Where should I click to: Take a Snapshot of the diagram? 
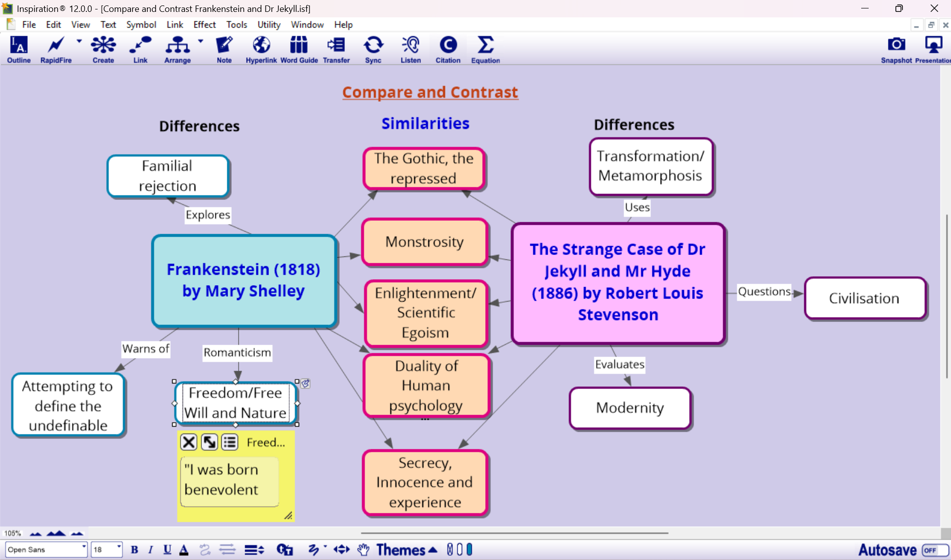point(896,50)
